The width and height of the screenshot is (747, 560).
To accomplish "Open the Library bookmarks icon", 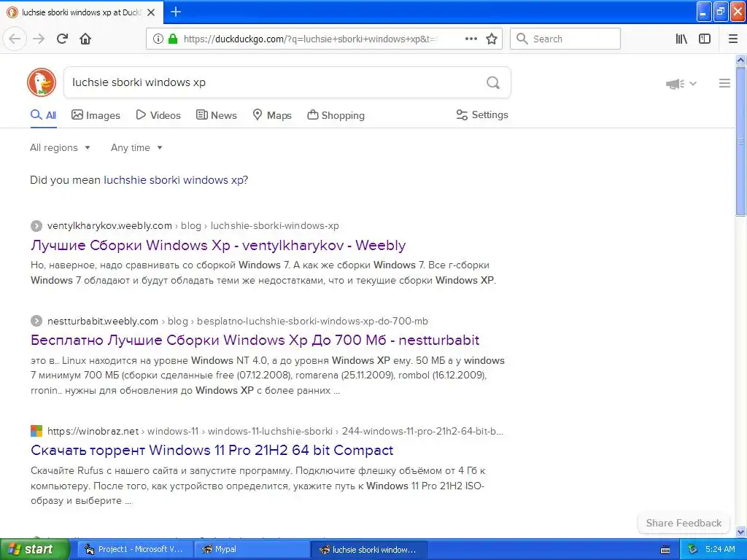I will (x=681, y=39).
